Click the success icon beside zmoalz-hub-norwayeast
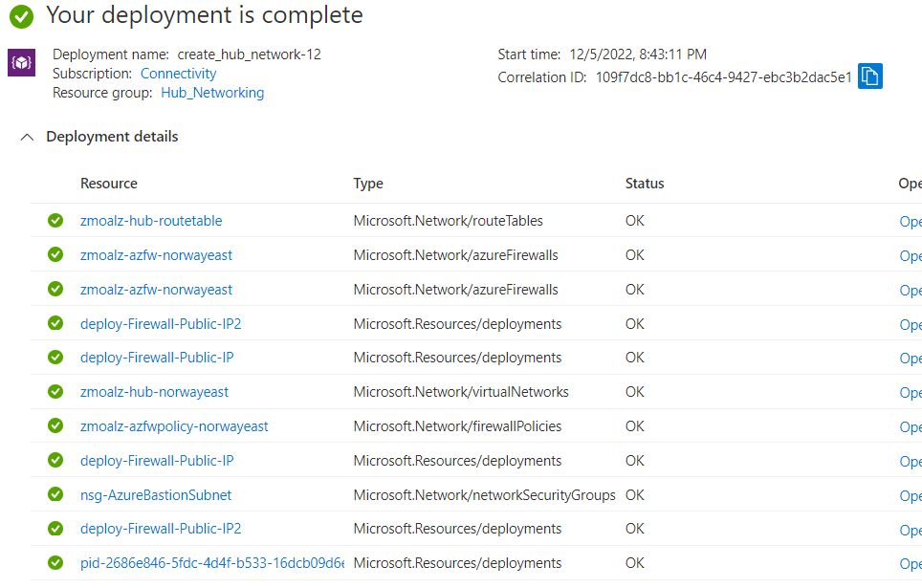Screen dimensions: 922x588 (55, 392)
